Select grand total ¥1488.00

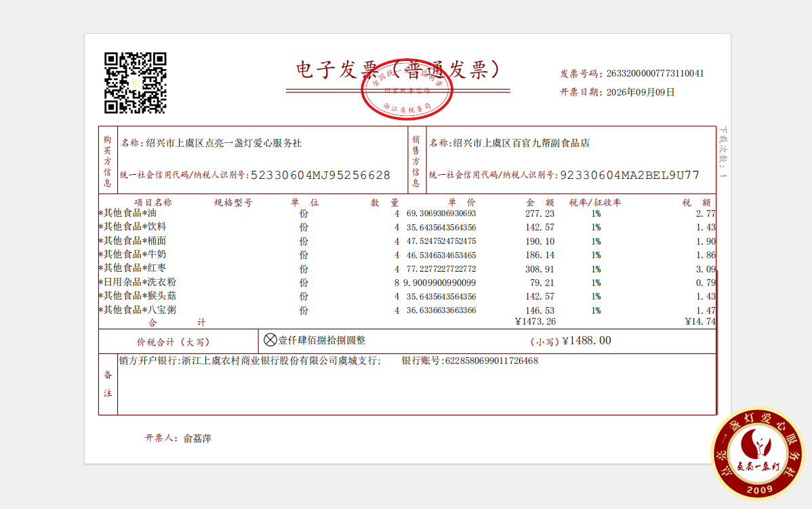(587, 341)
